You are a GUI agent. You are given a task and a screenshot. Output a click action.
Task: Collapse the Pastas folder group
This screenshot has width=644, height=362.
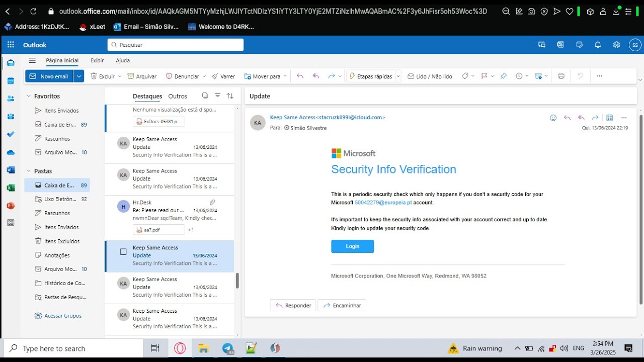coord(29,171)
